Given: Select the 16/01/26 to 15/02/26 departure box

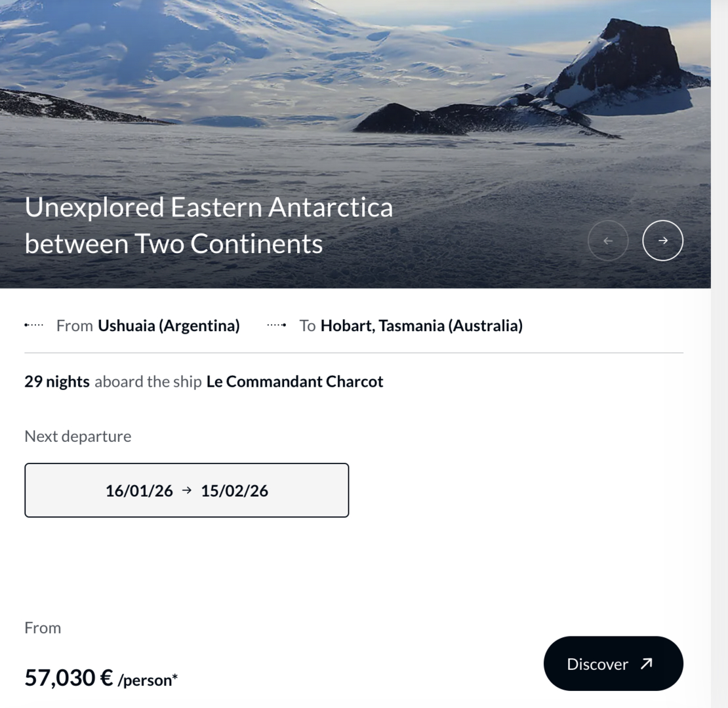Looking at the screenshot, I should [x=187, y=490].
